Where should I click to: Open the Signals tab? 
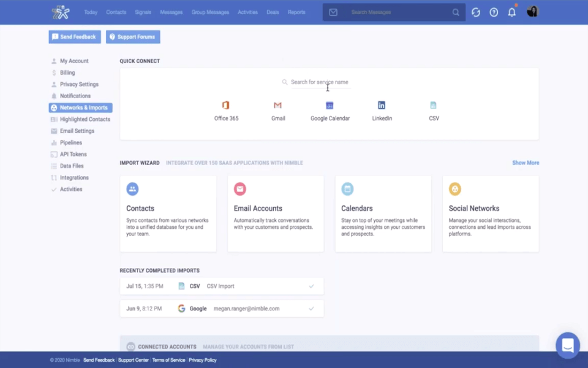(143, 12)
